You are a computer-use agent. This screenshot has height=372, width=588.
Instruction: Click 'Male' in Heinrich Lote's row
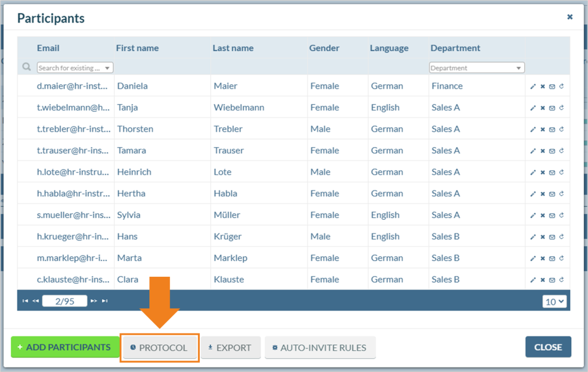pos(320,172)
